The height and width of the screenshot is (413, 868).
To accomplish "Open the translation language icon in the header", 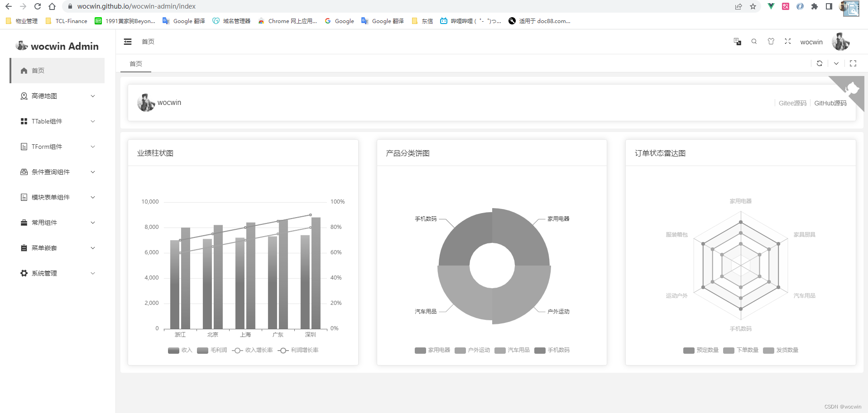I will [737, 42].
